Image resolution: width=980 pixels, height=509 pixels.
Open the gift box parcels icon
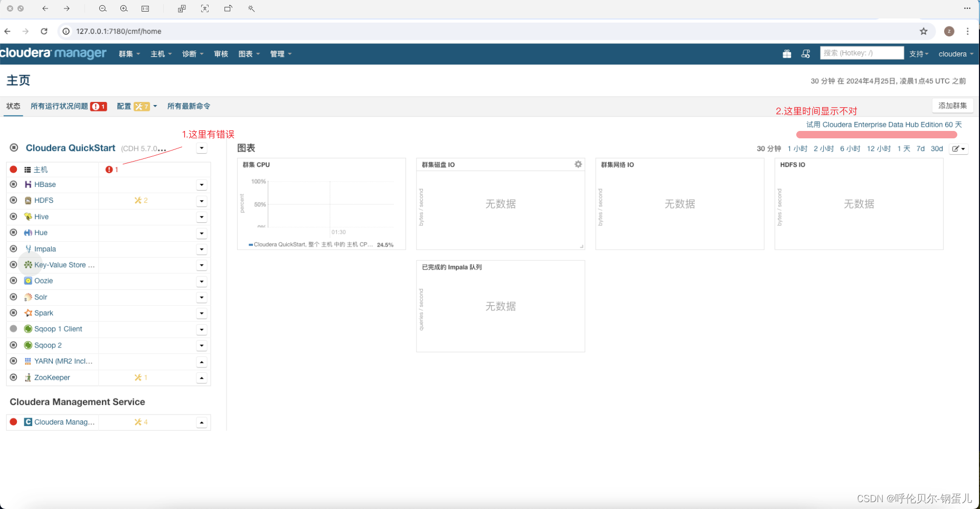pos(787,54)
